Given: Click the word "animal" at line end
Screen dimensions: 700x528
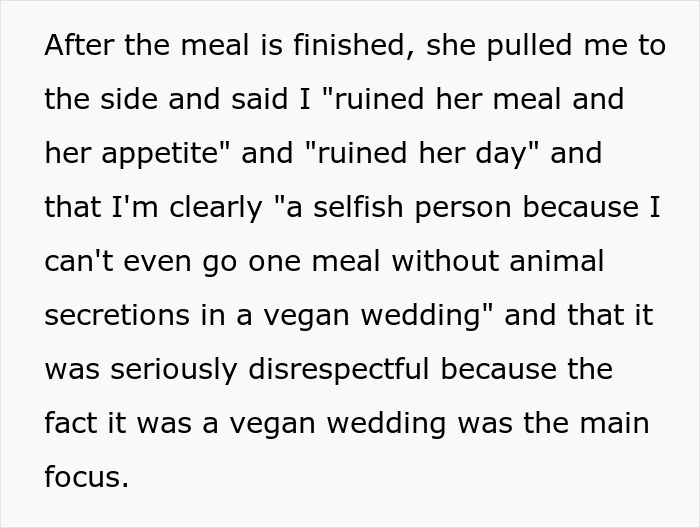Looking at the screenshot, I should pos(563,262).
